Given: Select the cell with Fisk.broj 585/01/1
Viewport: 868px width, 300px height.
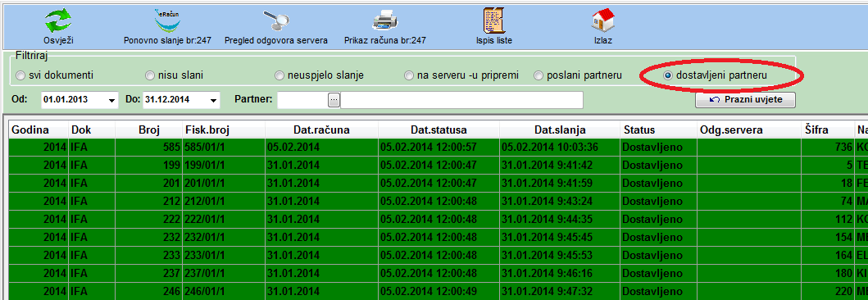Looking at the screenshot, I should coord(224,148).
